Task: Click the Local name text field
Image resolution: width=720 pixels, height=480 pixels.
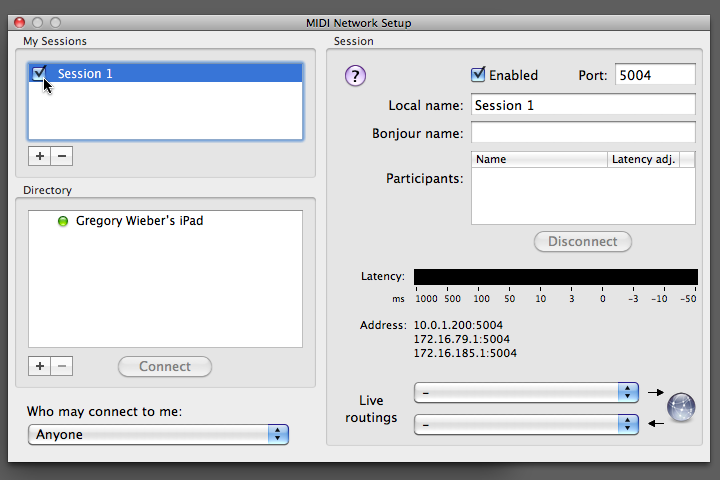Action: pos(583,105)
